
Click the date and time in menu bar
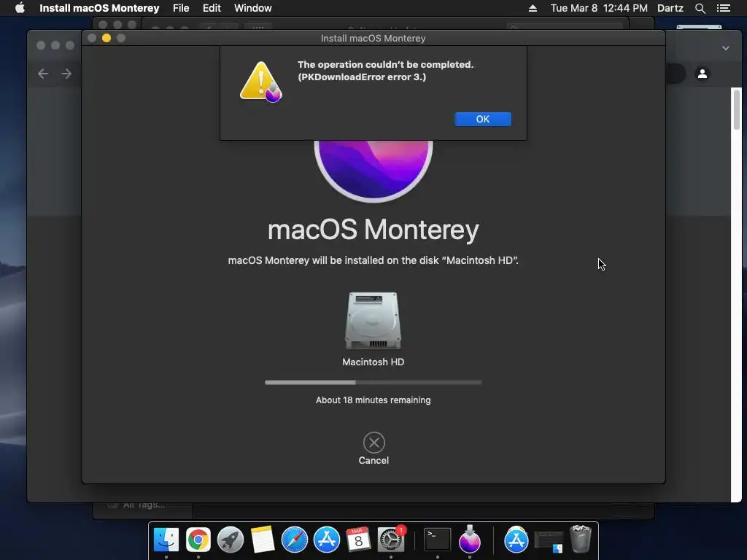tap(599, 8)
